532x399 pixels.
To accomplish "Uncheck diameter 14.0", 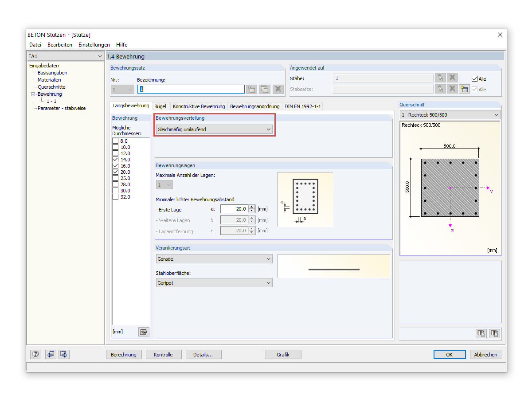I will pyautogui.click(x=115, y=160).
